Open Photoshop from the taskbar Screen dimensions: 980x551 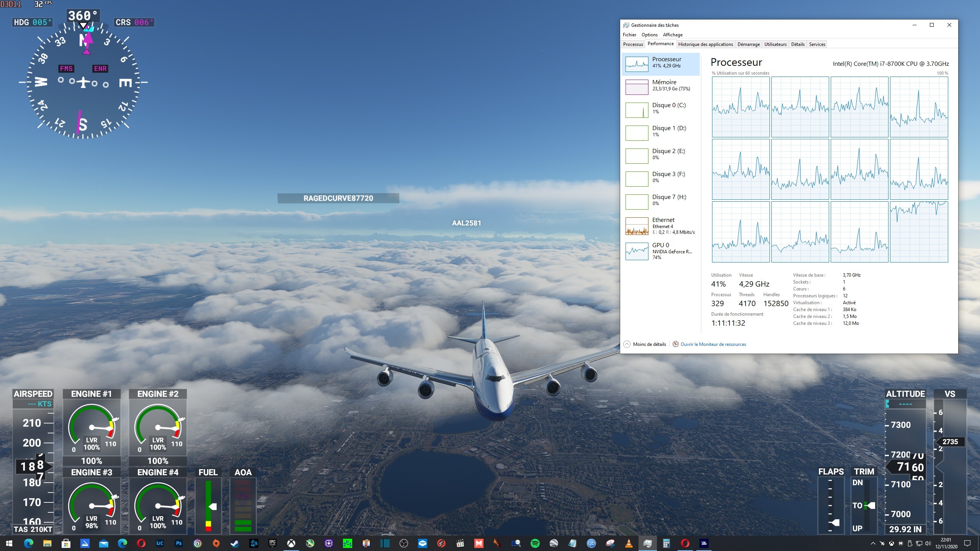178,543
